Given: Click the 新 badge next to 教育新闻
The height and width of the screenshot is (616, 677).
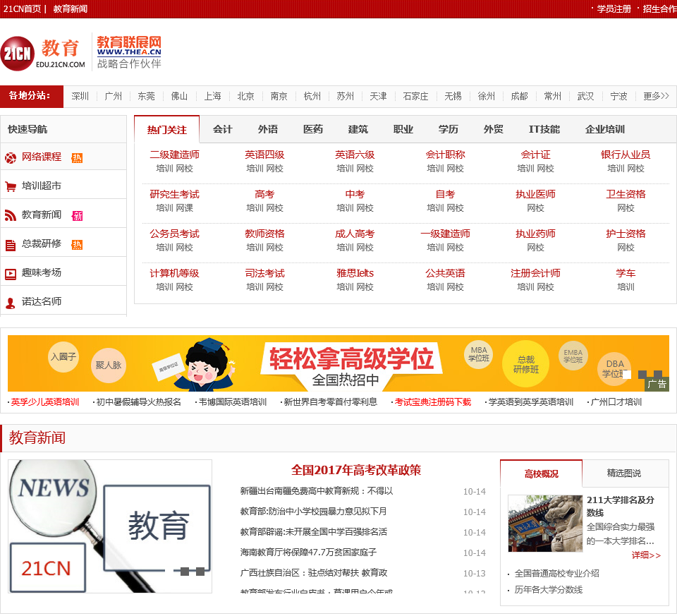Looking at the screenshot, I should coord(77,215).
